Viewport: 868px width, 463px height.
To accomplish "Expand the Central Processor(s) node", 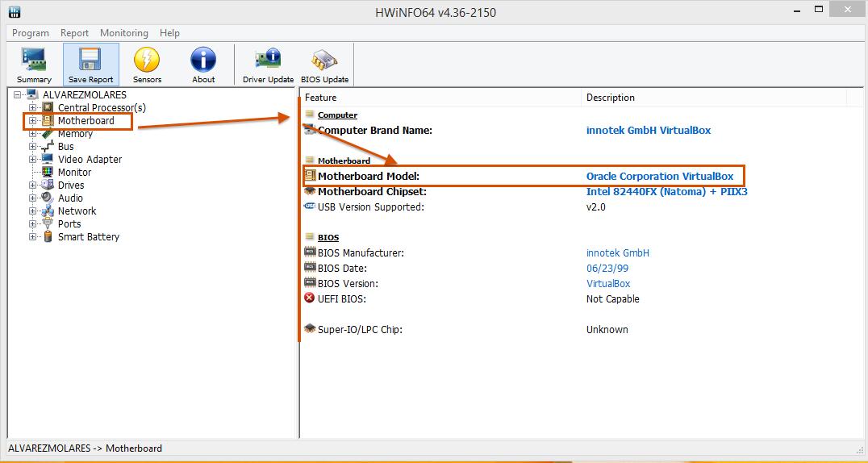I will 33,108.
